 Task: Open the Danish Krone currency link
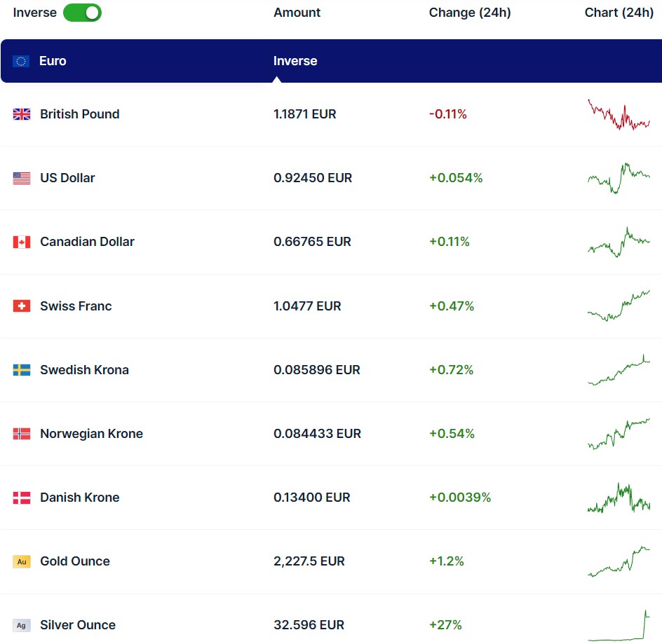click(x=79, y=498)
